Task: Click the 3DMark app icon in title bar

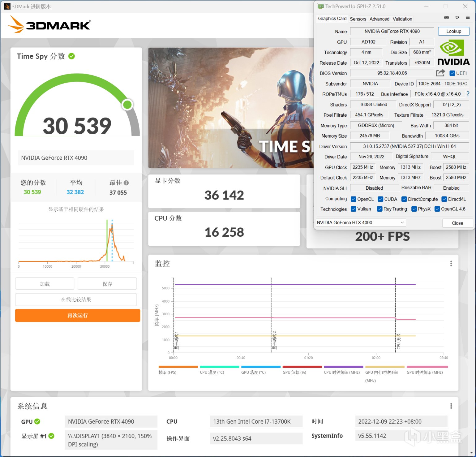Action: pos(7,6)
